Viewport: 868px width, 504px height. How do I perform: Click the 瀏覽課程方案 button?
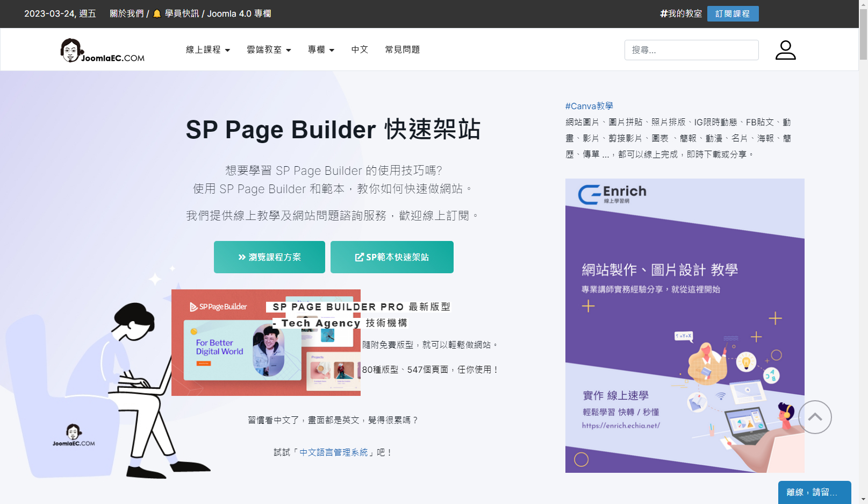click(269, 257)
